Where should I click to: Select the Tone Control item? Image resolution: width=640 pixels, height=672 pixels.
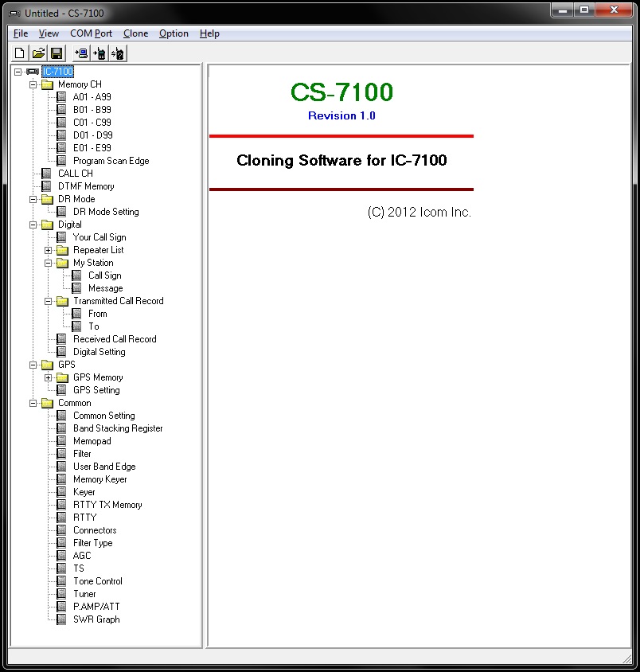coord(98,581)
